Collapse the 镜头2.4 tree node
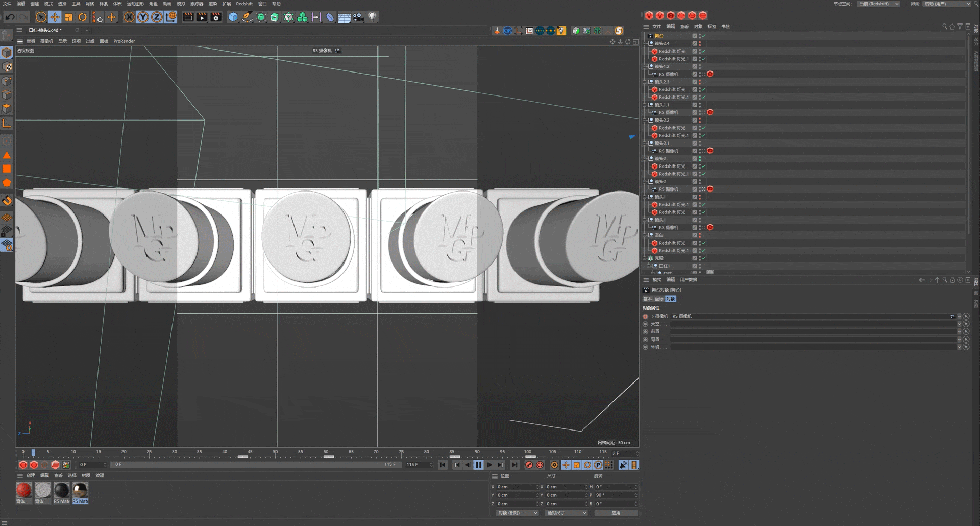This screenshot has height=526, width=980. [x=645, y=43]
